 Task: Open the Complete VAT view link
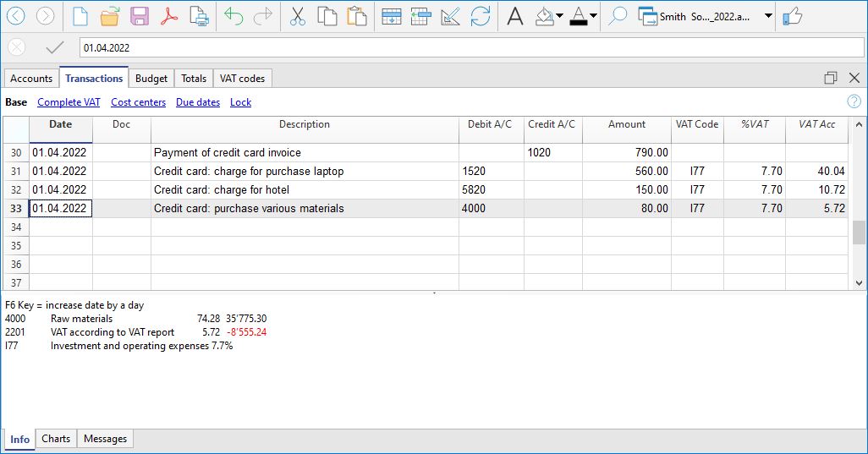point(69,102)
